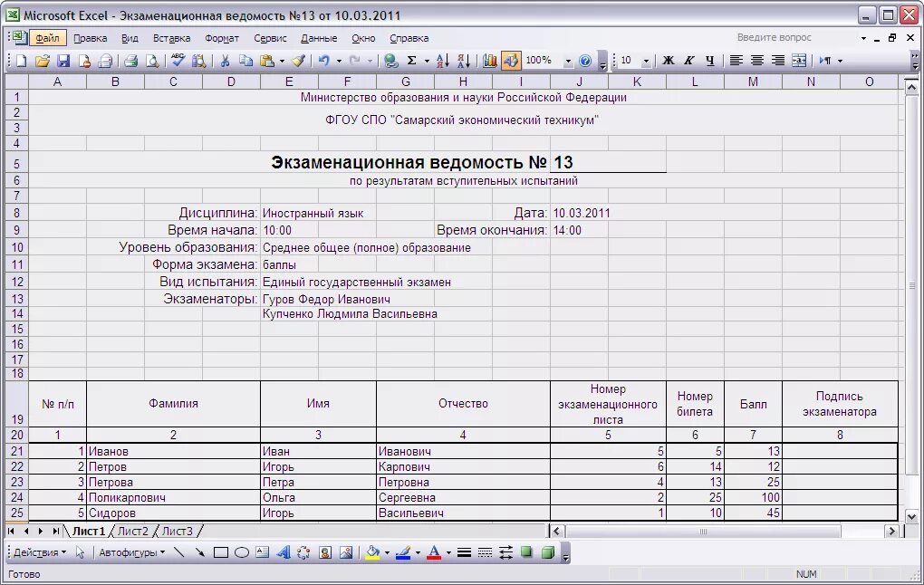Toggle italic К formatting
924x585 pixels.
[x=688, y=60]
